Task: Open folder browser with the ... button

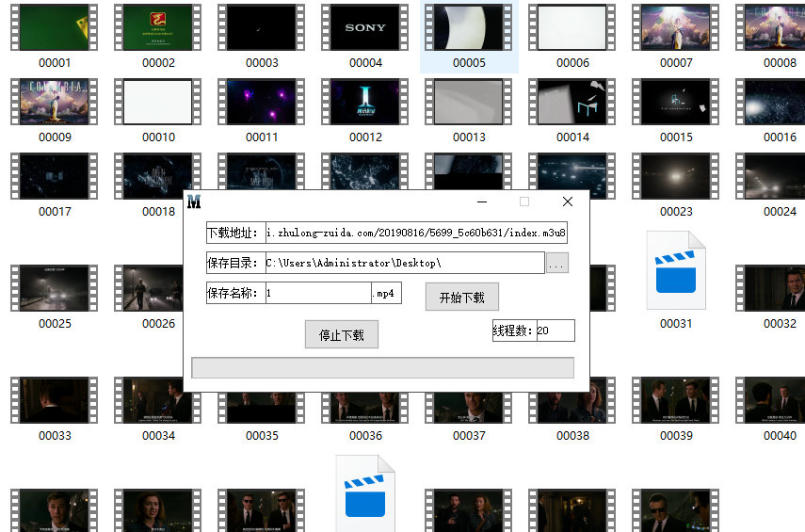Action: (557, 263)
